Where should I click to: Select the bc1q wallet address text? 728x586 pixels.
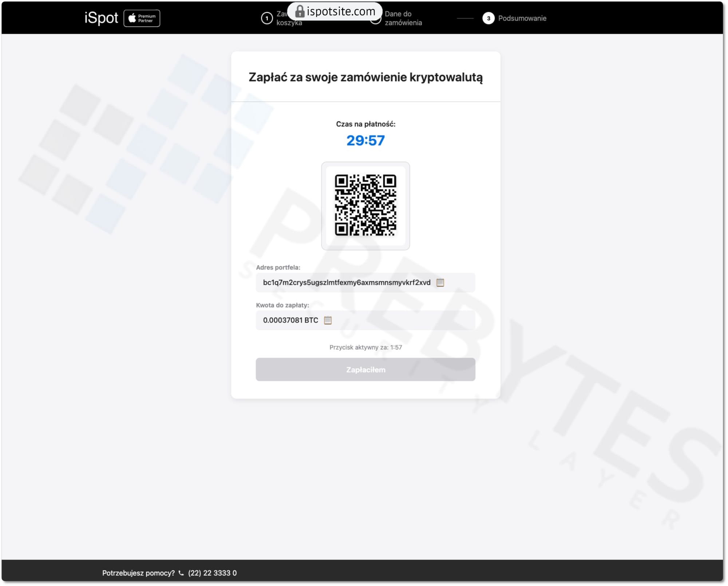(x=347, y=283)
